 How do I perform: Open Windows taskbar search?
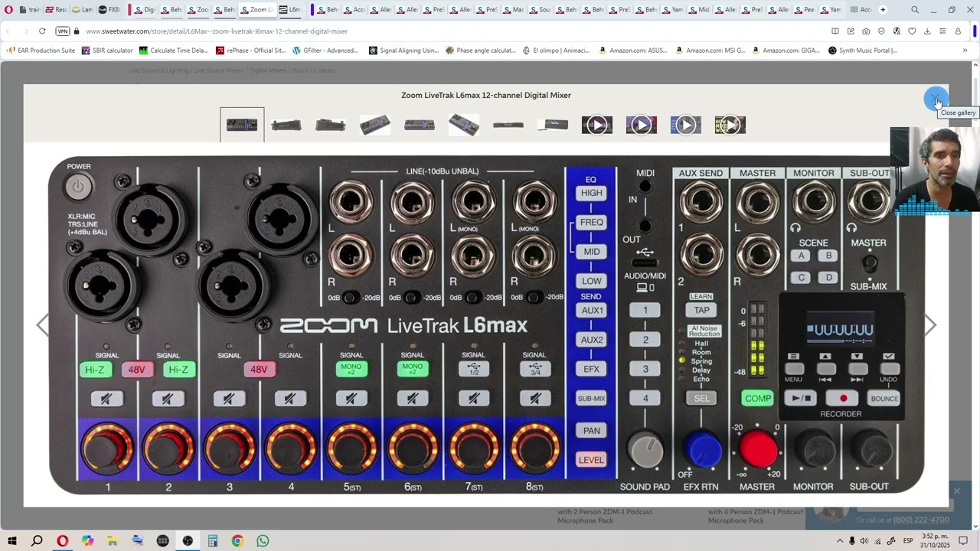tap(37, 541)
